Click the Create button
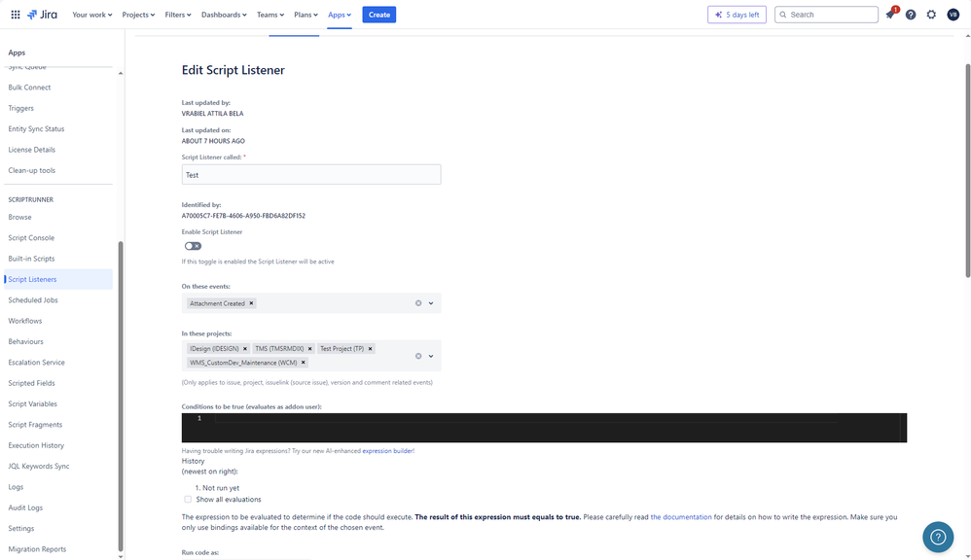Viewport: 971px width, 560px height. click(x=379, y=15)
